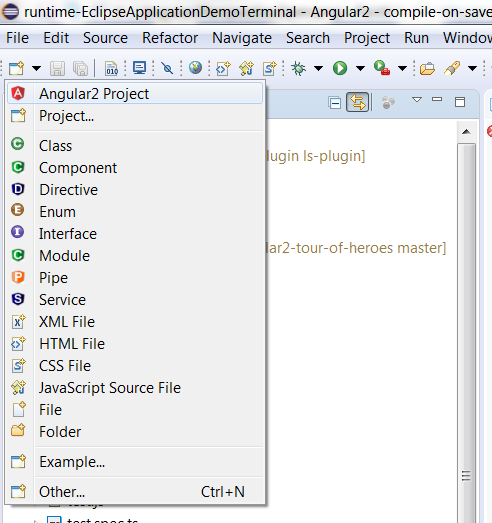Open the web browser globe icon

point(195,68)
